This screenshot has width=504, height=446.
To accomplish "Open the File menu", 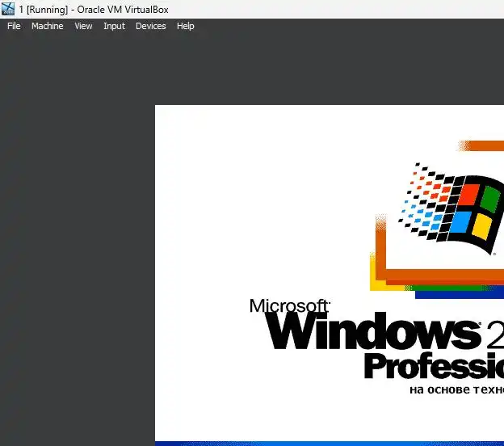I will pos(14,26).
